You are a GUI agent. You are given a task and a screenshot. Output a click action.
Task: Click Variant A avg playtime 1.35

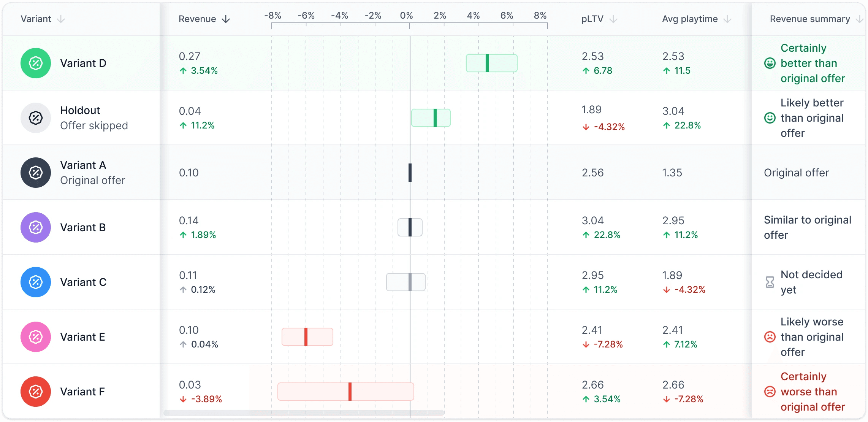pyautogui.click(x=672, y=173)
